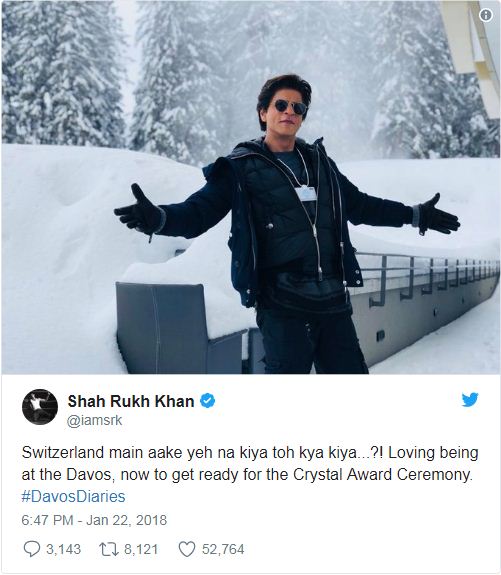Image resolution: width=501 pixels, height=575 pixels.
Task: Open the @iamsrk handle link
Action: pos(94,420)
